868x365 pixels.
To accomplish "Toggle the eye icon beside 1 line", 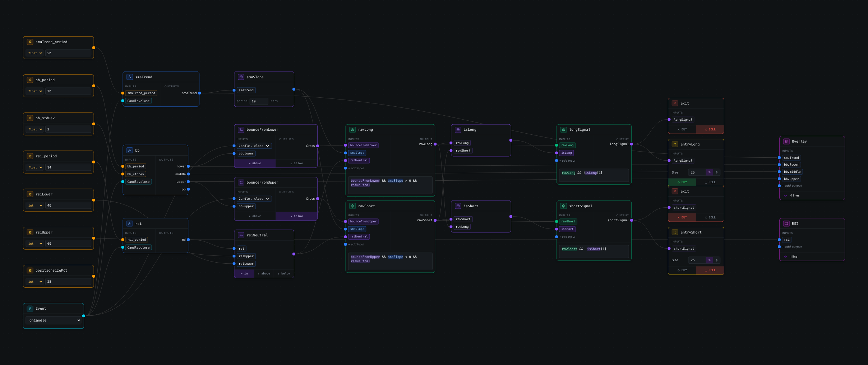I will 785,257.
